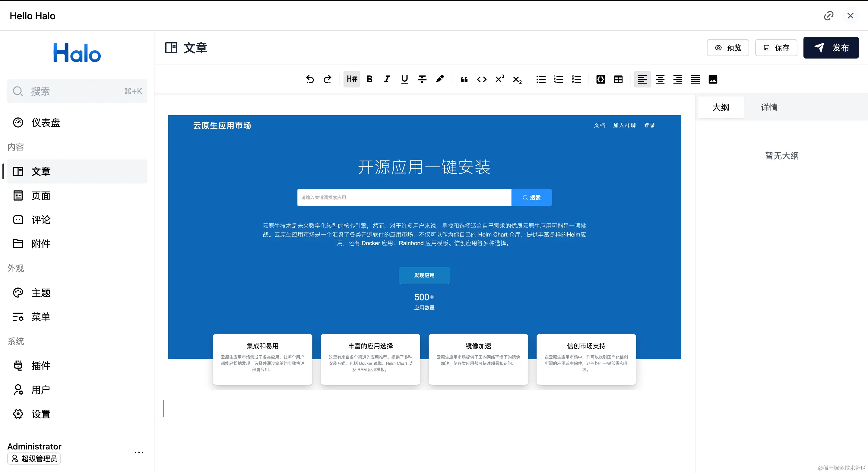This screenshot has width=868, height=473.
Task: Open the 用户 users item
Action: (77, 390)
